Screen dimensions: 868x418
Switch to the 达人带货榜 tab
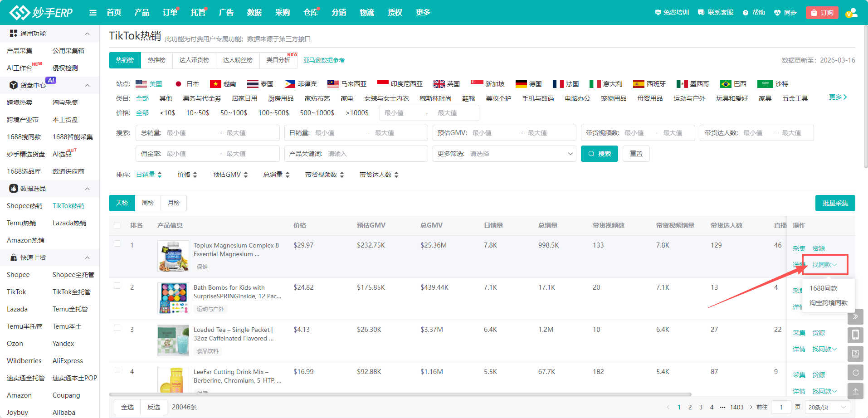coord(194,60)
